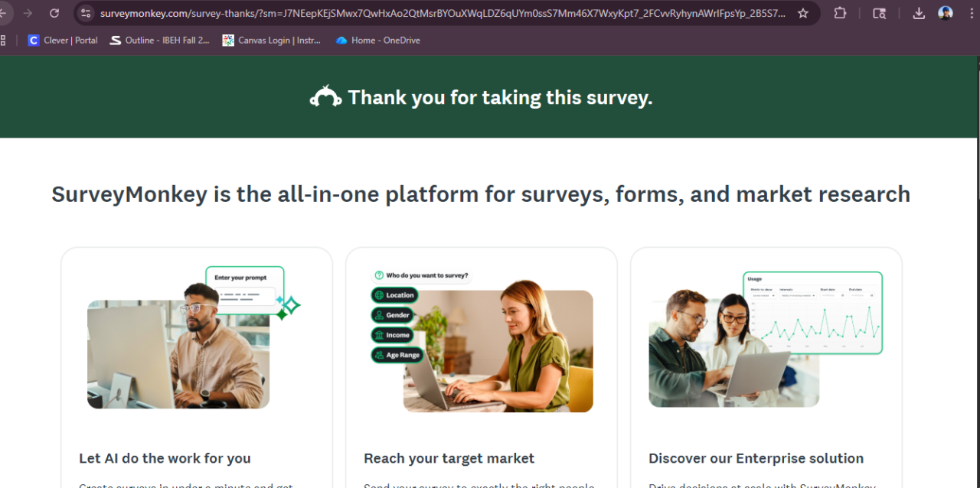Click the "Let AI do the work for you" heading
Screen dimensions: 980x488
point(165,458)
